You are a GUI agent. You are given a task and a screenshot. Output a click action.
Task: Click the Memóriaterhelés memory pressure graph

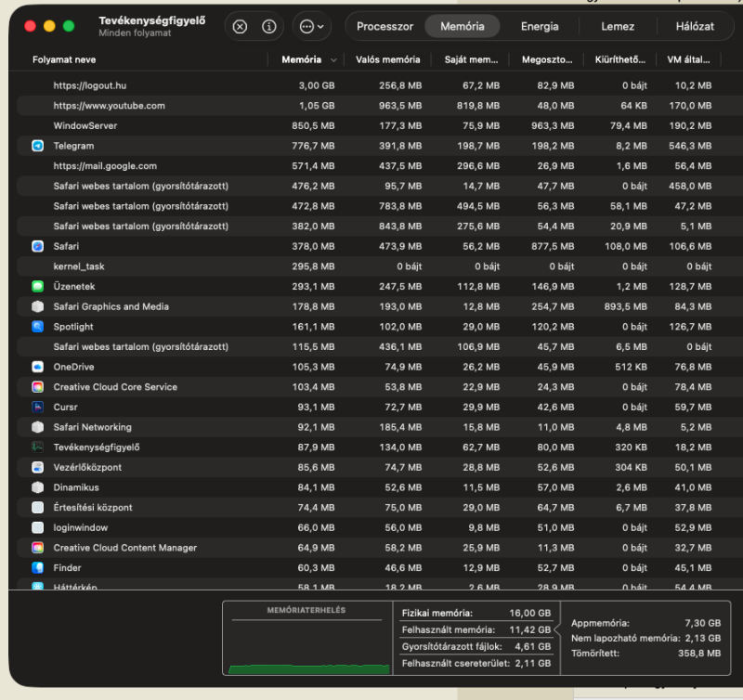coord(307,638)
